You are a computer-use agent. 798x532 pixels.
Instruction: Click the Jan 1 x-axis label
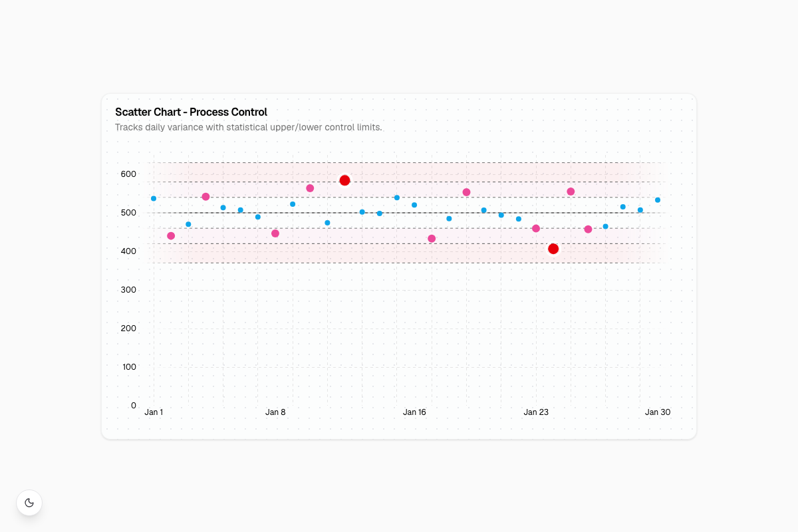point(154,412)
